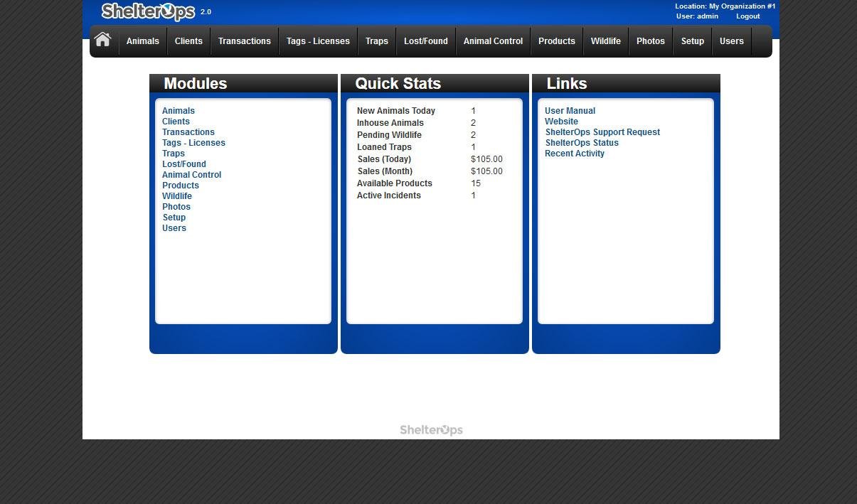Navigate to Lost/Found
857x504 pixels.
click(425, 41)
